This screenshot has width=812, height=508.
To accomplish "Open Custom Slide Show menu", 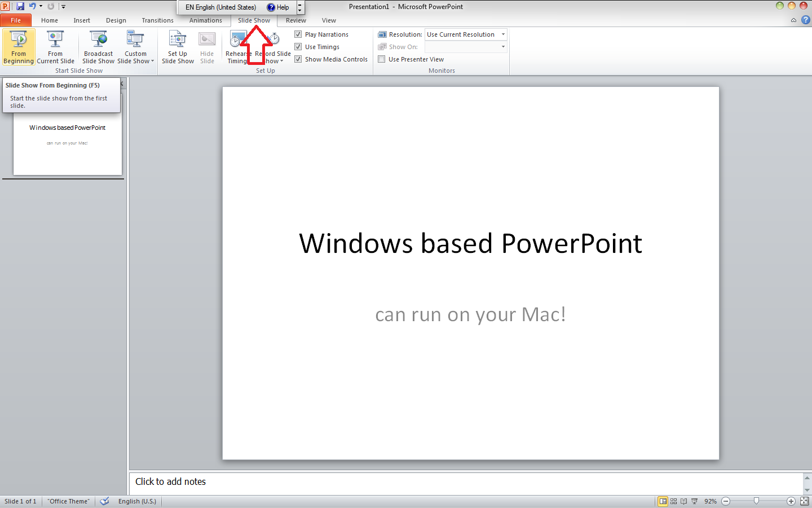I will 135,47.
